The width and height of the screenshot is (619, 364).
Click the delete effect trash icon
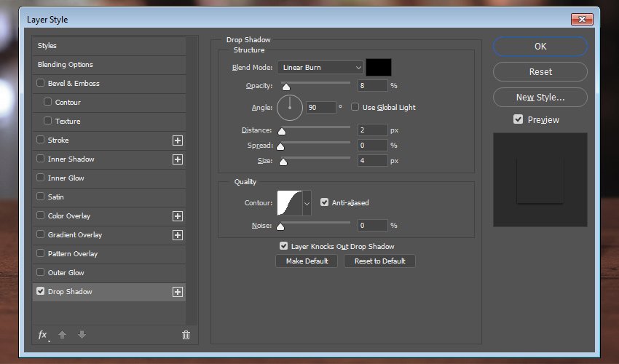pyautogui.click(x=186, y=335)
